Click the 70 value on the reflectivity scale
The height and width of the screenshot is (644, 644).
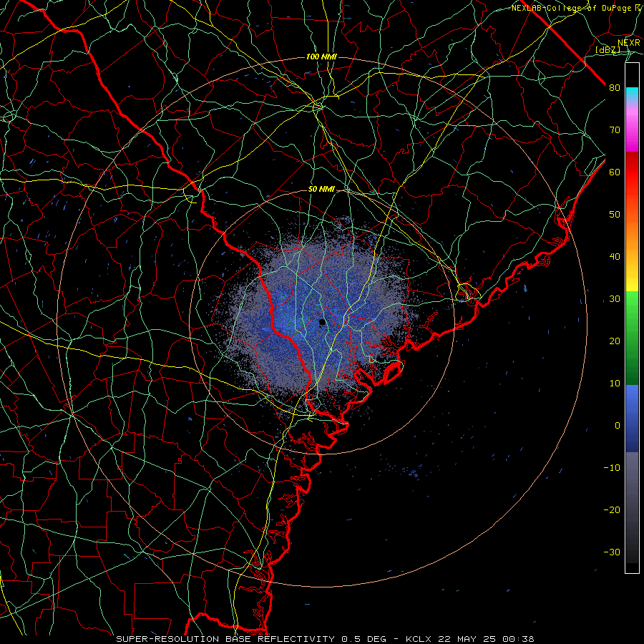pos(615,130)
